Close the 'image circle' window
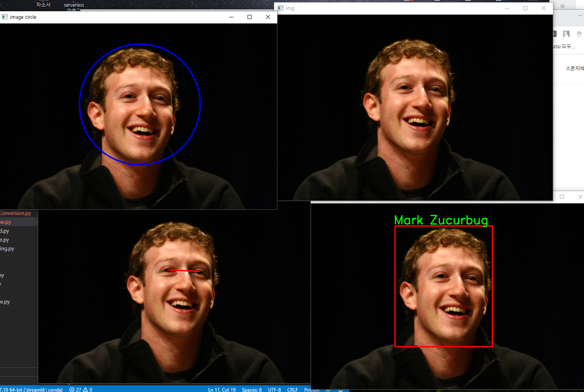584x392 pixels. [268, 17]
